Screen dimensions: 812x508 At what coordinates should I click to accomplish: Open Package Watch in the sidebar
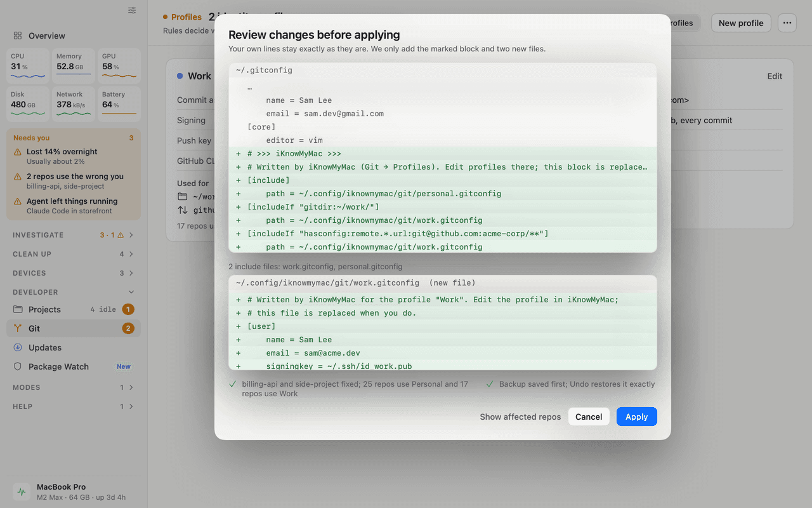pyautogui.click(x=74, y=366)
